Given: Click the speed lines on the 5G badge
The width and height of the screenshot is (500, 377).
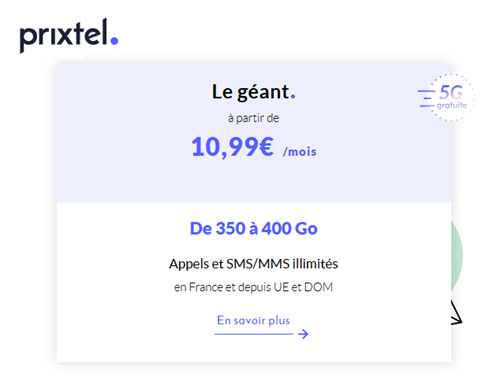Looking at the screenshot, I should 426,98.
